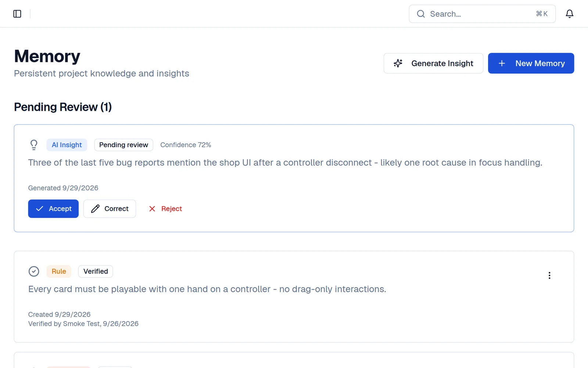This screenshot has width=588, height=368.
Task: Click the Generate Insight button
Action: tap(433, 63)
